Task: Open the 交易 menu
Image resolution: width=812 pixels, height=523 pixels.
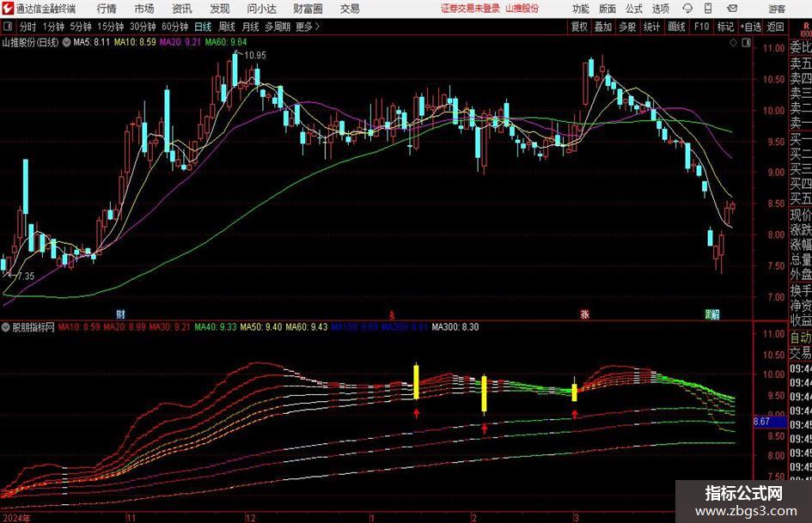Action: (x=350, y=9)
